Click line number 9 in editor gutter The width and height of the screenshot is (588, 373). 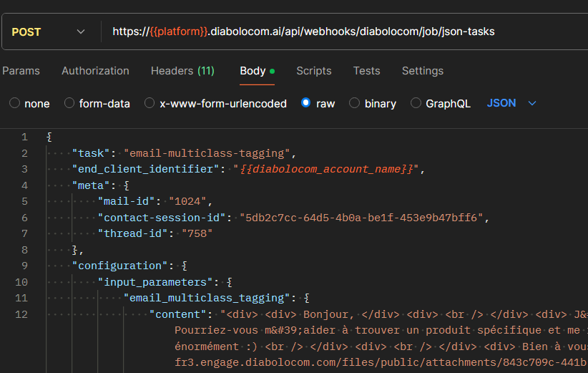25,266
